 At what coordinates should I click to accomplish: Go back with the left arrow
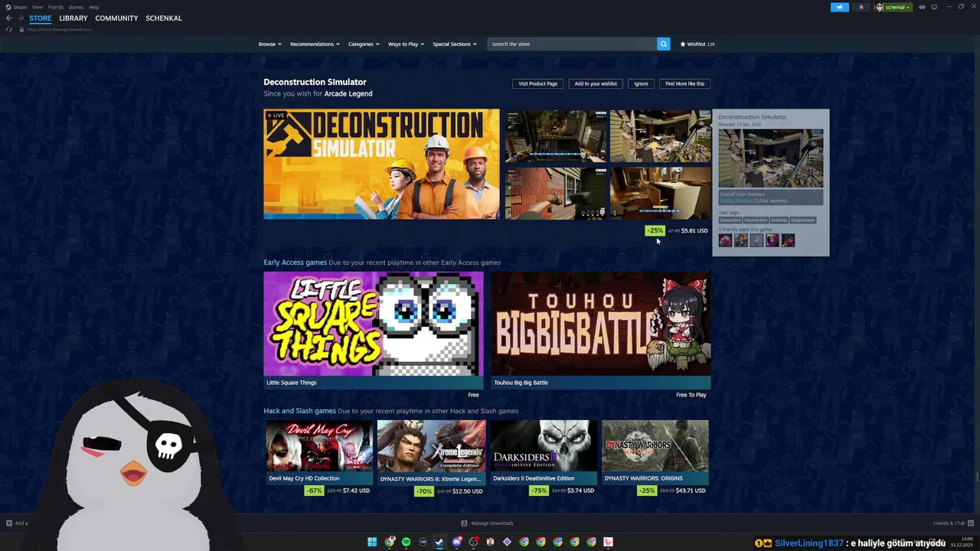(x=9, y=18)
